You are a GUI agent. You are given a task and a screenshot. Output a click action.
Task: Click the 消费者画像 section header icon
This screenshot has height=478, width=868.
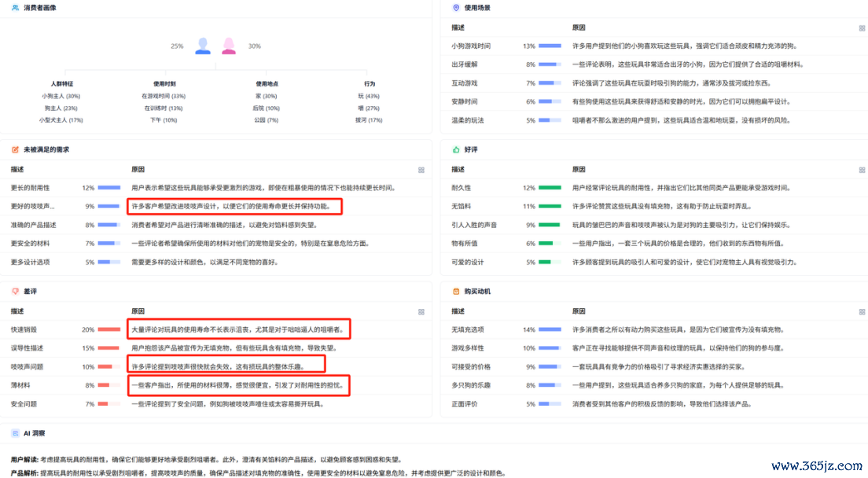15,8
